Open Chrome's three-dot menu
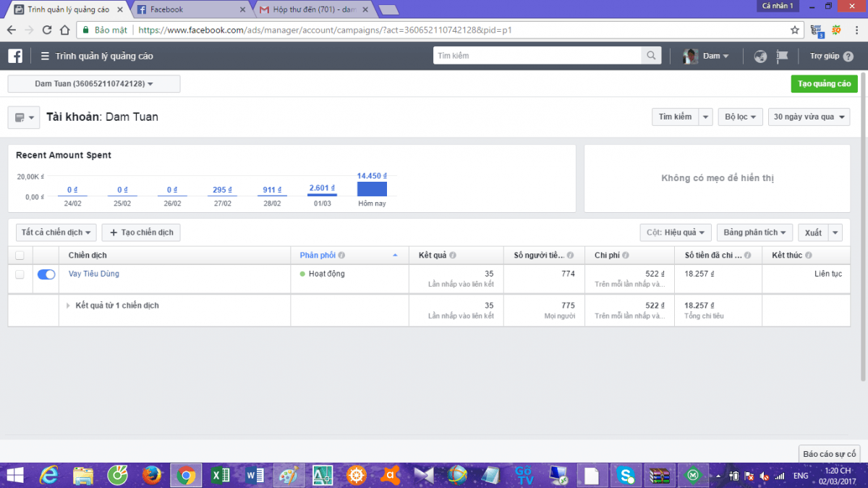 coord(856,30)
